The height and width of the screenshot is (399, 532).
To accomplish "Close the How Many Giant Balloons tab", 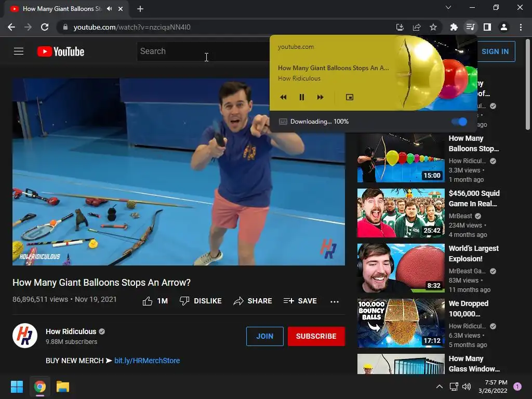I will pyautogui.click(x=121, y=9).
